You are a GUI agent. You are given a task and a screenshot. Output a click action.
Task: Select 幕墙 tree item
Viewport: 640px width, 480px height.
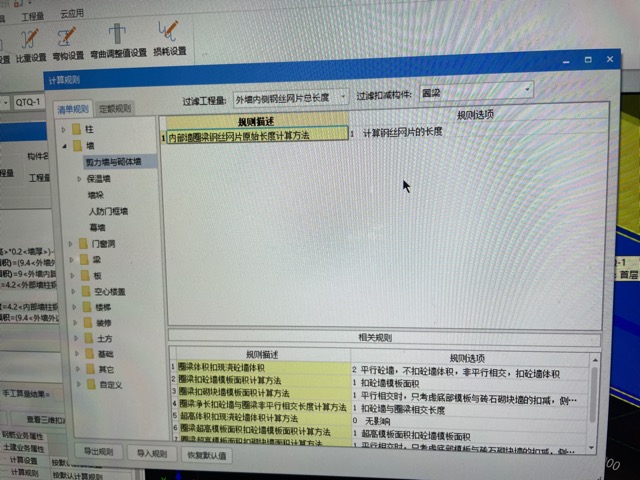click(98, 227)
